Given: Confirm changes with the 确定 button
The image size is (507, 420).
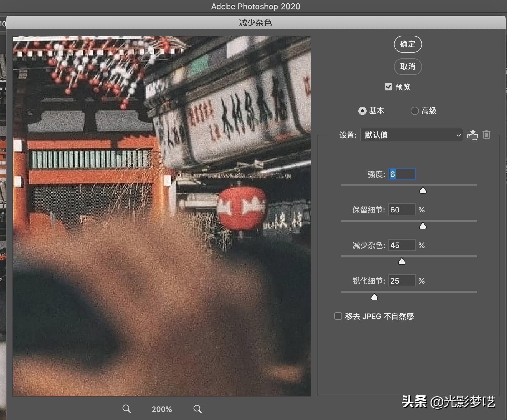Looking at the screenshot, I should click(x=408, y=44).
